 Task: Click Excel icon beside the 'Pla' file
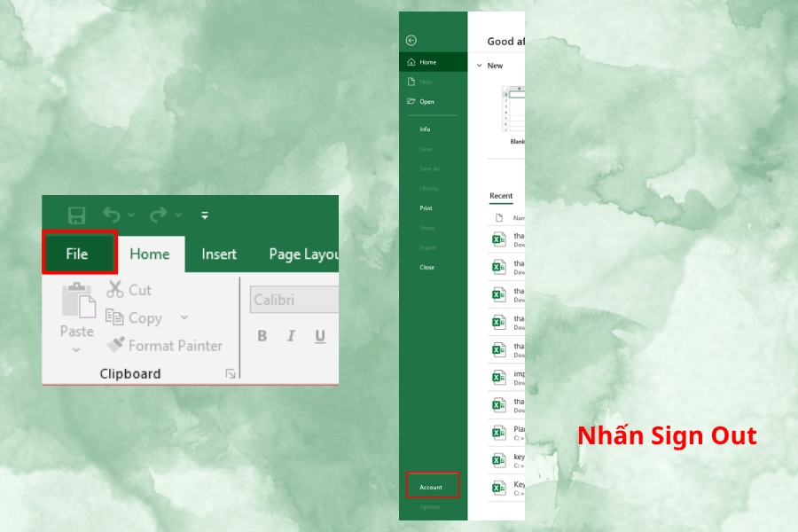pos(498,433)
